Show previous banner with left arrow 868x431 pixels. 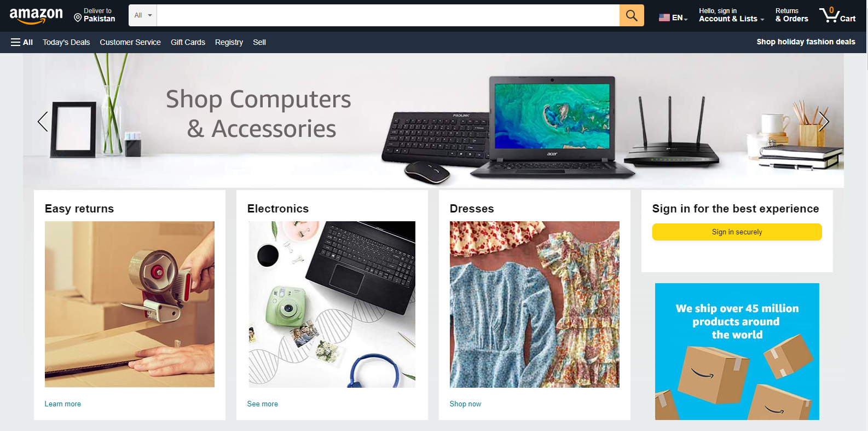tap(43, 122)
